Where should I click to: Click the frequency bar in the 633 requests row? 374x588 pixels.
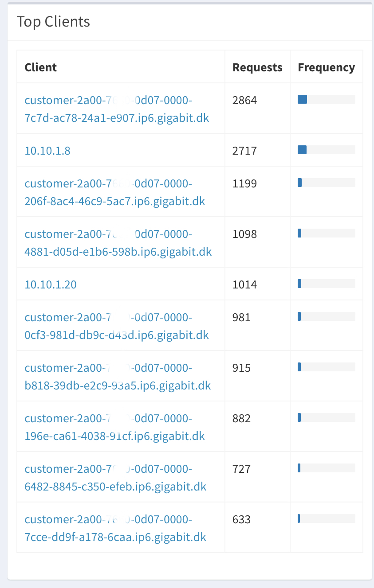pyautogui.click(x=326, y=518)
